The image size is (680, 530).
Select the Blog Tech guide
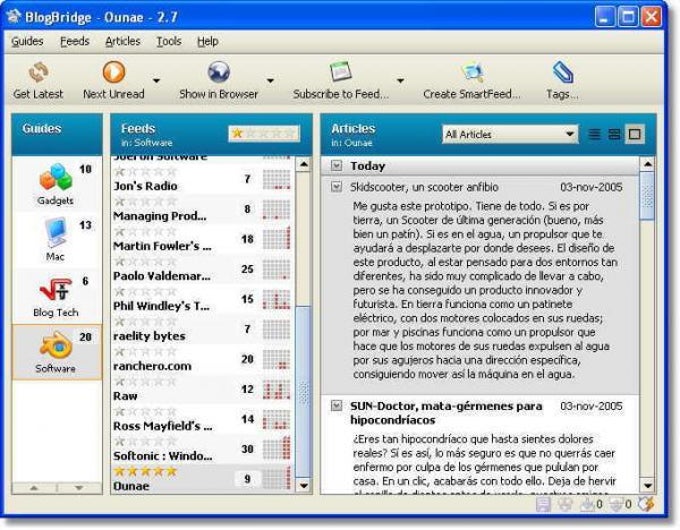56,296
